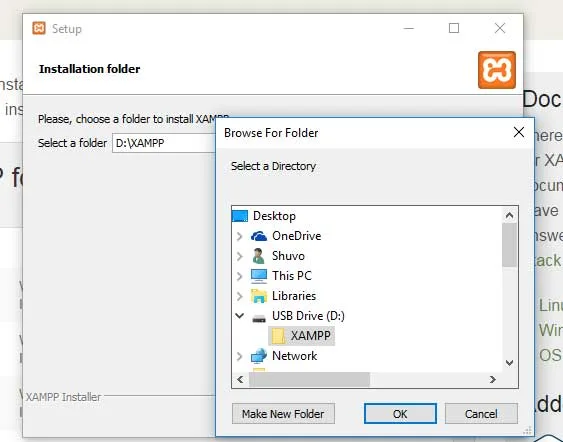Close the Browse For Folder dialog
563x442 pixels.
pyautogui.click(x=519, y=132)
